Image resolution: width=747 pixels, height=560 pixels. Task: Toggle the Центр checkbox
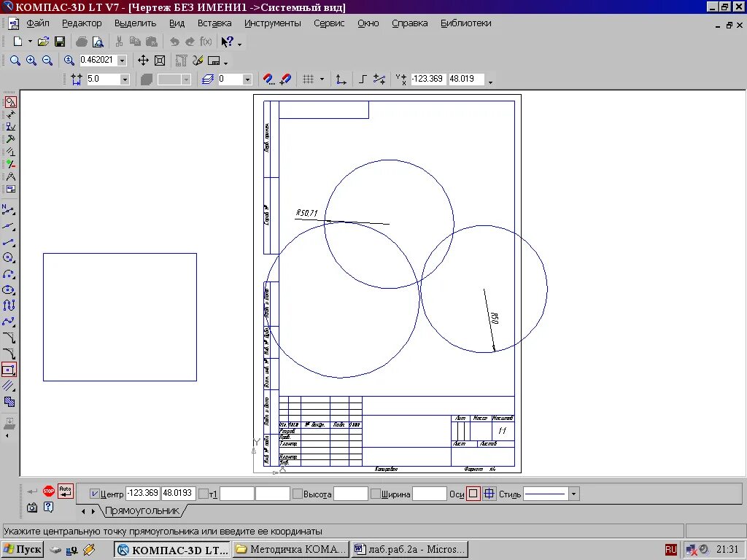click(94, 494)
